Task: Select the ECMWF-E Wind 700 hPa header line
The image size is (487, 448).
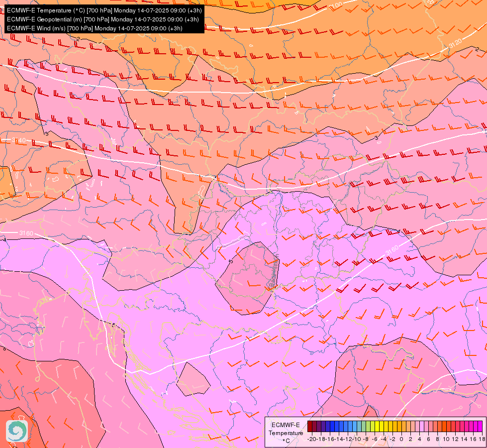Action: point(95,28)
